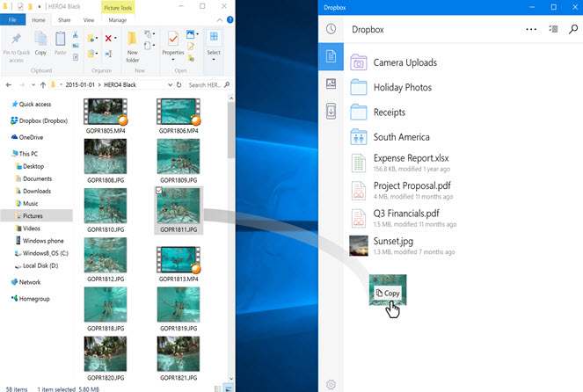Open the Properties dropdown arrow

point(173,60)
